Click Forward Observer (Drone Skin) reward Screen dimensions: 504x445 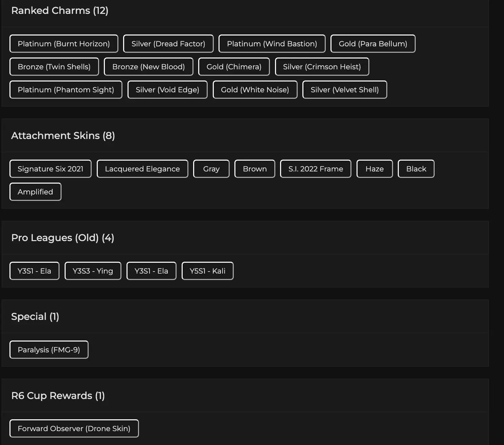pyautogui.click(x=74, y=428)
